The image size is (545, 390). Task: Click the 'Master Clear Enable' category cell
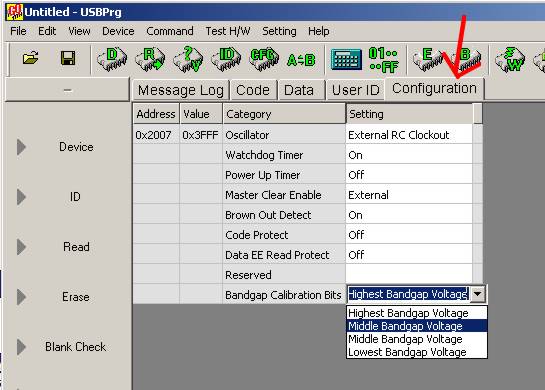[284, 195]
